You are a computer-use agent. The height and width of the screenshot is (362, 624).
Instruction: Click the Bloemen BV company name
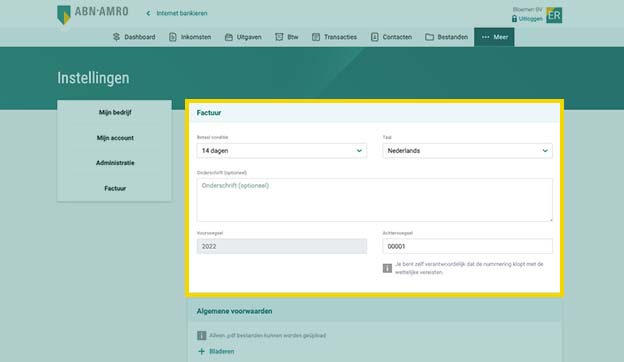(527, 10)
